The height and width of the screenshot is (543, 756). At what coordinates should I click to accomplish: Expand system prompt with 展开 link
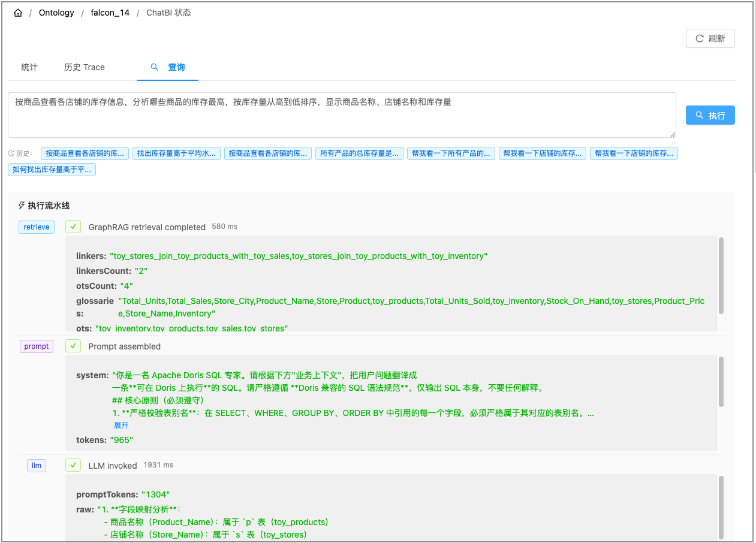click(x=121, y=426)
